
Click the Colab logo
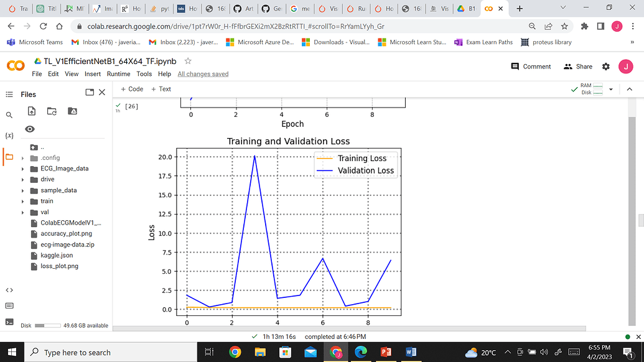(x=16, y=66)
